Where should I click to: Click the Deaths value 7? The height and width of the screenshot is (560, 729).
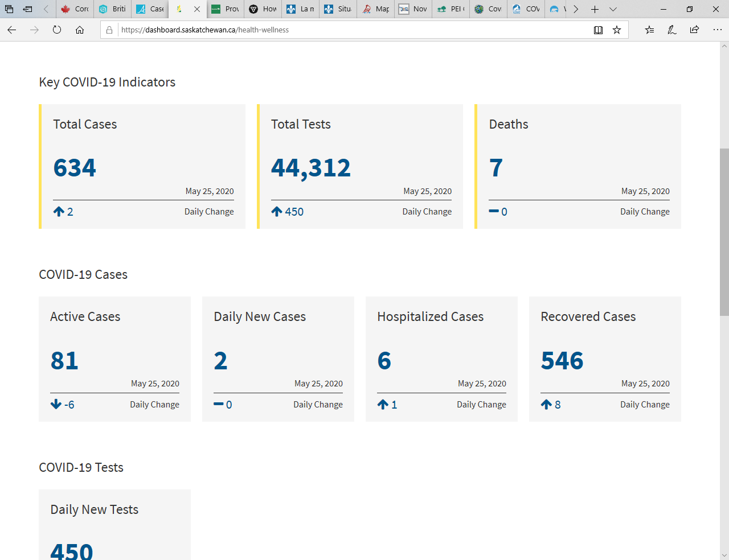(x=496, y=168)
